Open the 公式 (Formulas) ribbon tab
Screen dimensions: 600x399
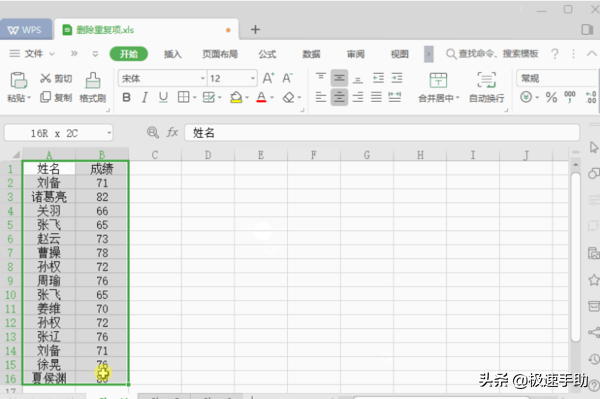pyautogui.click(x=267, y=54)
